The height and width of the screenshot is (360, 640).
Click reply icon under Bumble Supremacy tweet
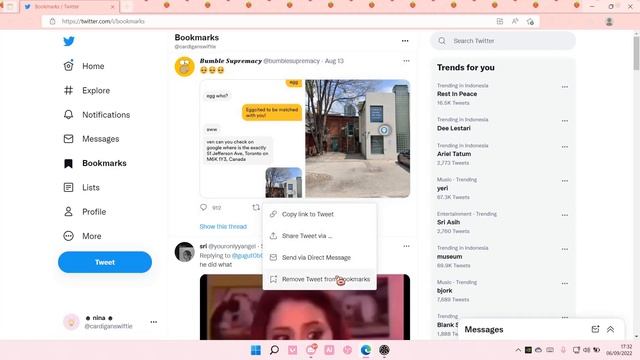click(204, 207)
